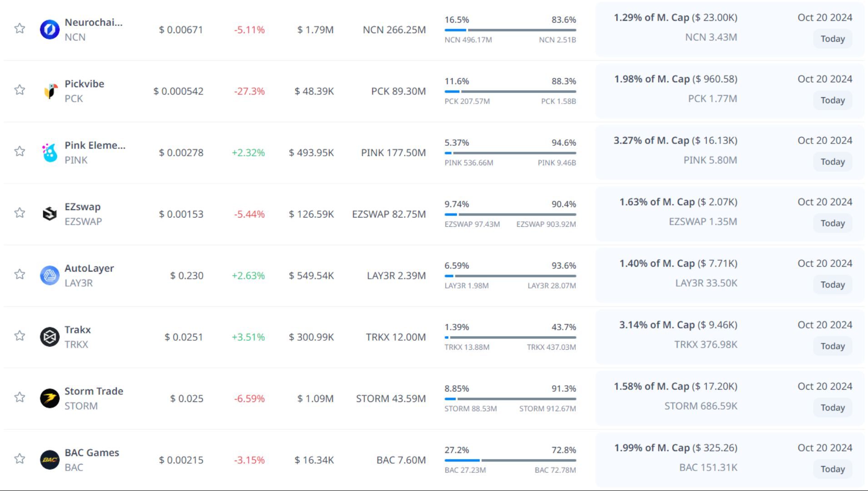Click the EZswap logo icon
This screenshot has width=868, height=491.
click(x=50, y=214)
